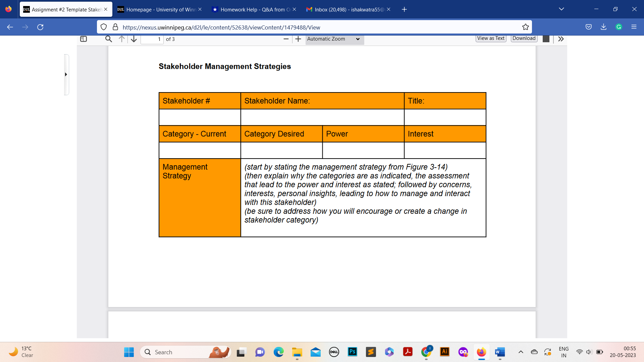Viewport: 644px width, 362px height.
Task: Open the Firefox downloads arrow icon
Action: [x=603, y=27]
